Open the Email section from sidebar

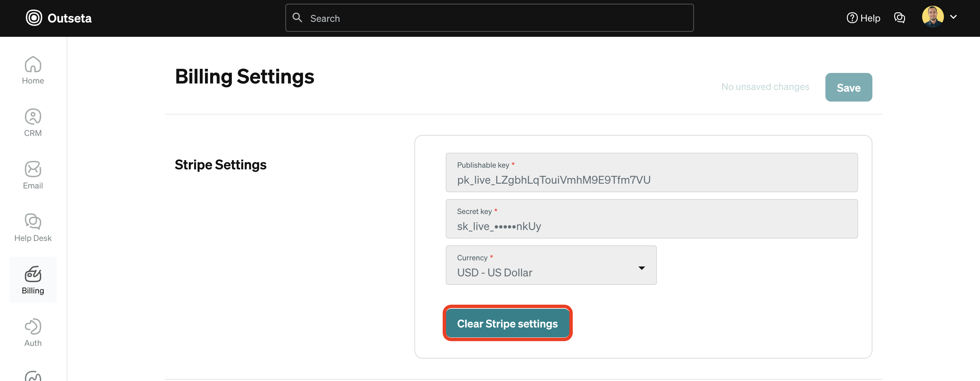[x=33, y=174]
